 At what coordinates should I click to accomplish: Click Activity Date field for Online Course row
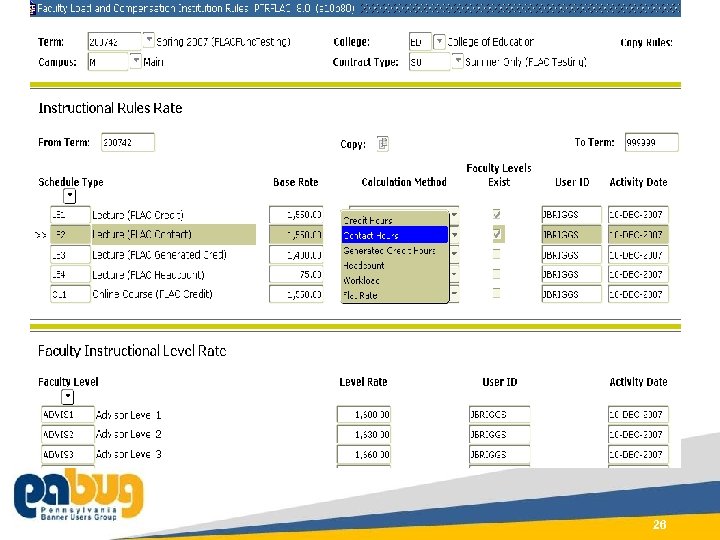(x=638, y=294)
